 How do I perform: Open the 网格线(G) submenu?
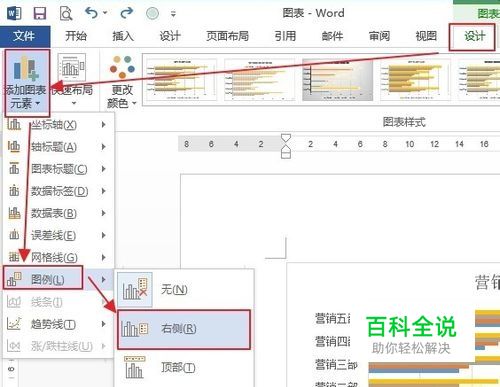(x=59, y=257)
